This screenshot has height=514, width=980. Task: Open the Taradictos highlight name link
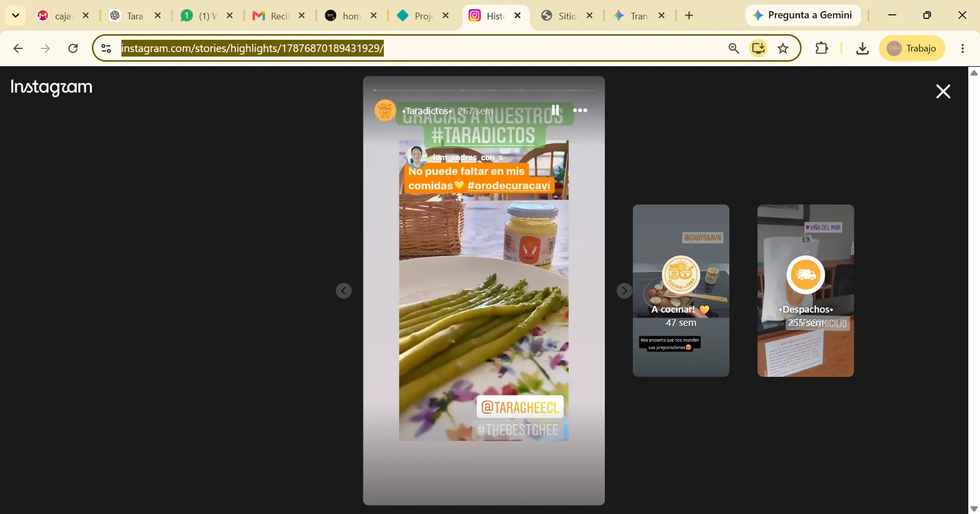click(x=427, y=111)
